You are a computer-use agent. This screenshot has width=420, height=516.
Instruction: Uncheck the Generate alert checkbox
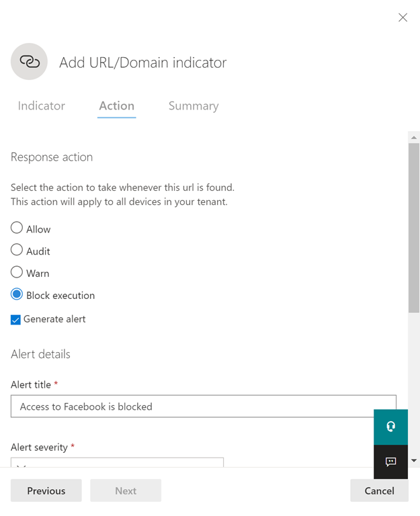[x=16, y=320]
